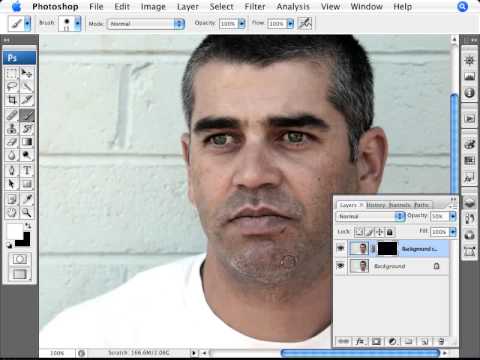
Task: Select the black layer mask thumbnail
Action: 387,249
